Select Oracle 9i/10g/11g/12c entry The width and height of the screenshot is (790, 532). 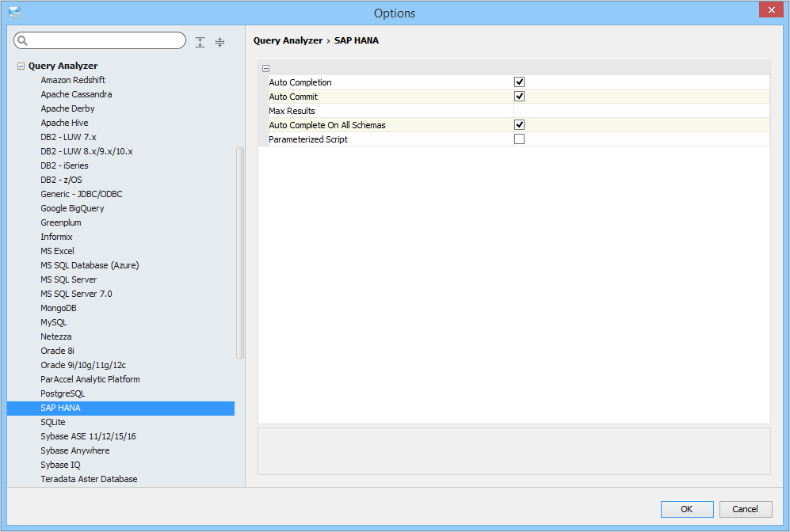point(83,366)
